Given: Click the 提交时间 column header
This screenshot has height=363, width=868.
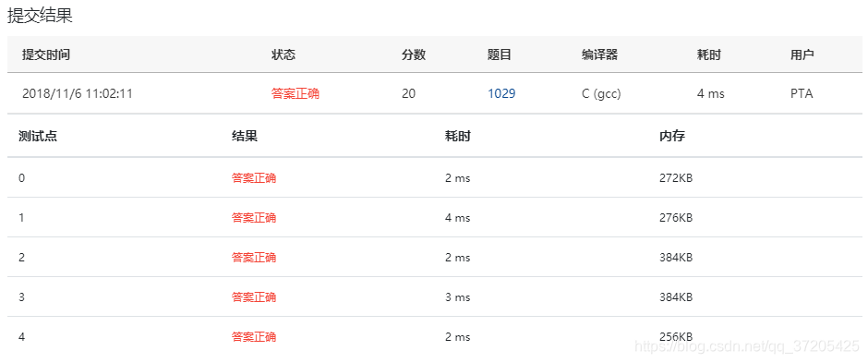Looking at the screenshot, I should (x=46, y=54).
